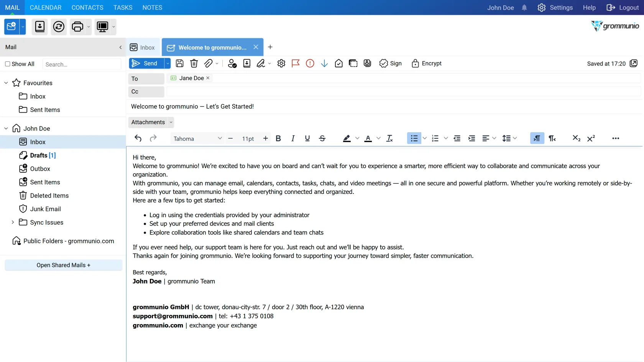Redo the last edit
Screen dimensions: 644x362
[153, 138]
